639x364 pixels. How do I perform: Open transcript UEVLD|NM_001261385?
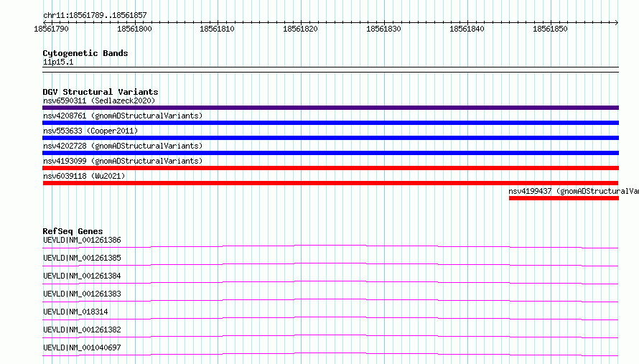tap(82, 258)
